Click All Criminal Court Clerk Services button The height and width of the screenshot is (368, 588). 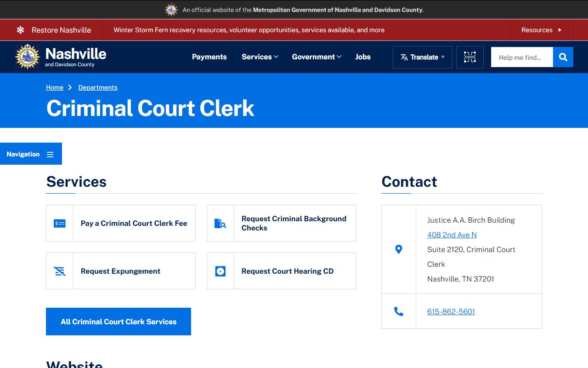[x=119, y=322]
